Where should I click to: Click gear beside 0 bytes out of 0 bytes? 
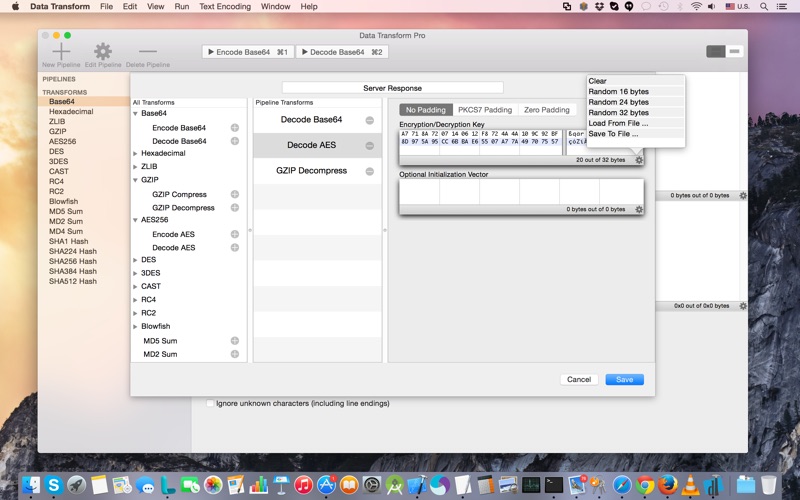coord(743,195)
